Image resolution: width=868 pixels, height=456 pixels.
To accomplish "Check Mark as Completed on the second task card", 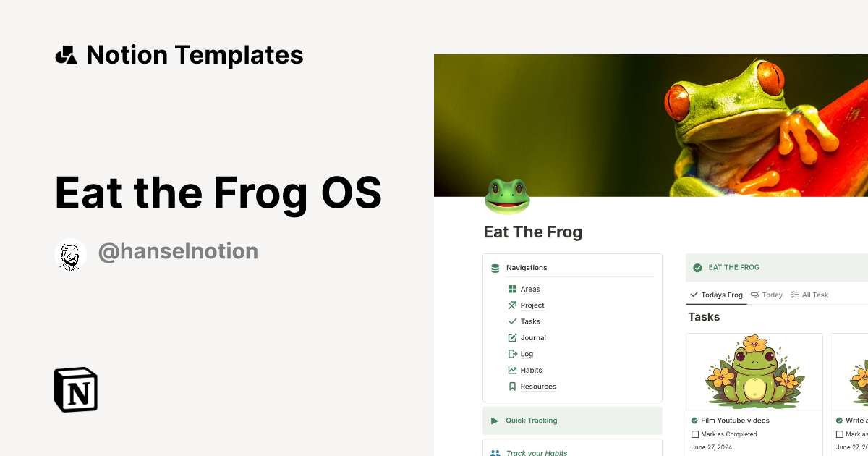I will point(841,434).
